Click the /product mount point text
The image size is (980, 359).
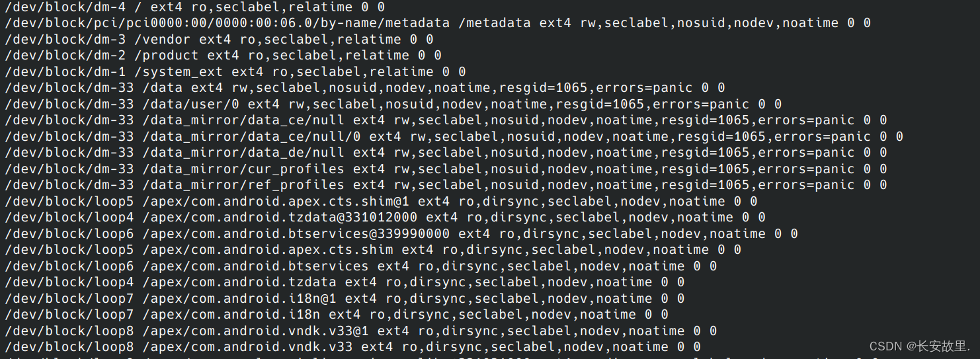(170, 56)
